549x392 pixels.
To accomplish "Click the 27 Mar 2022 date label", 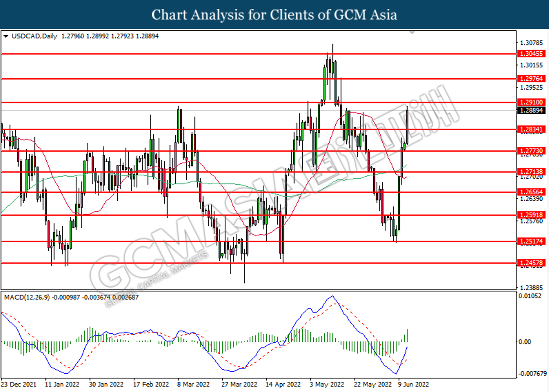I will 239,384.
